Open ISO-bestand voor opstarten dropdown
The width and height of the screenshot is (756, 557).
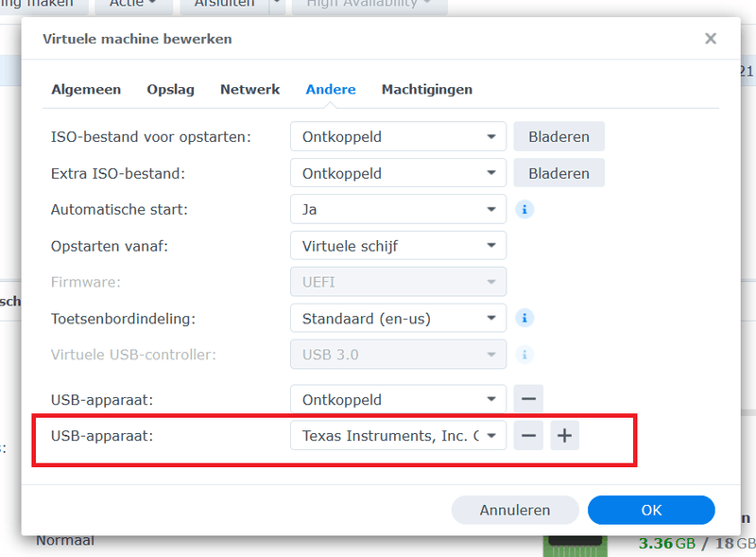click(398, 136)
